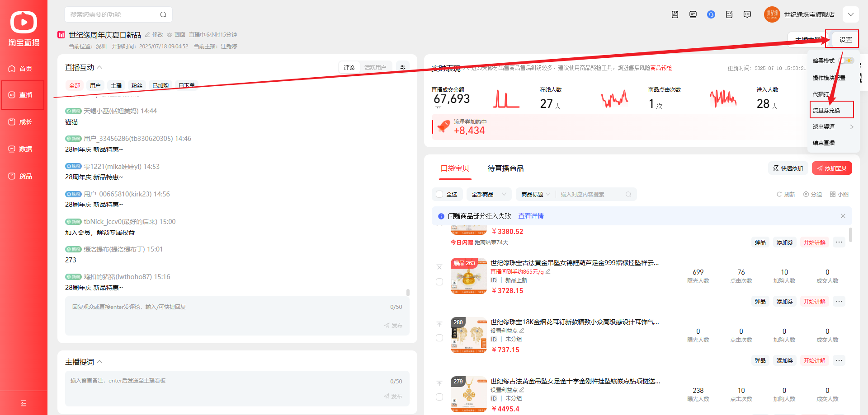Image resolution: width=868 pixels, height=415 pixels.
Task: Open the 全部商品 dropdown filter
Action: point(488,194)
